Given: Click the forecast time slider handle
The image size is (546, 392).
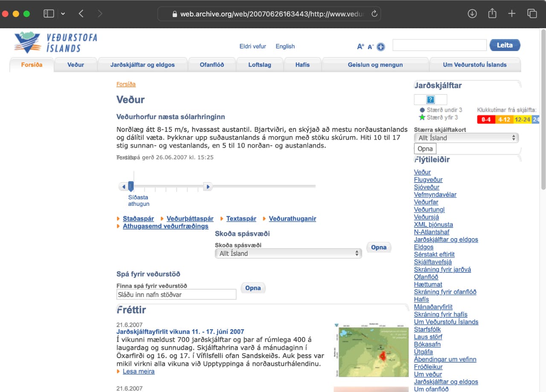Looking at the screenshot, I should [x=131, y=186].
